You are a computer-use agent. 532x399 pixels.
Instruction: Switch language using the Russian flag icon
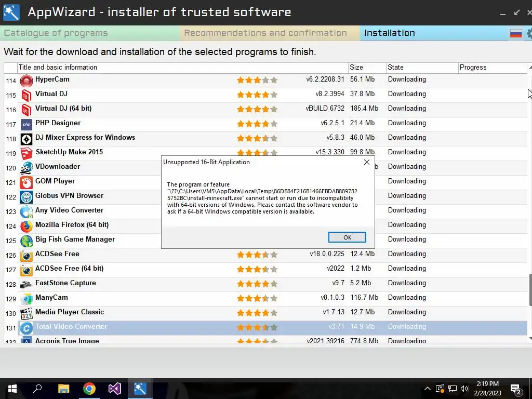[516, 33]
